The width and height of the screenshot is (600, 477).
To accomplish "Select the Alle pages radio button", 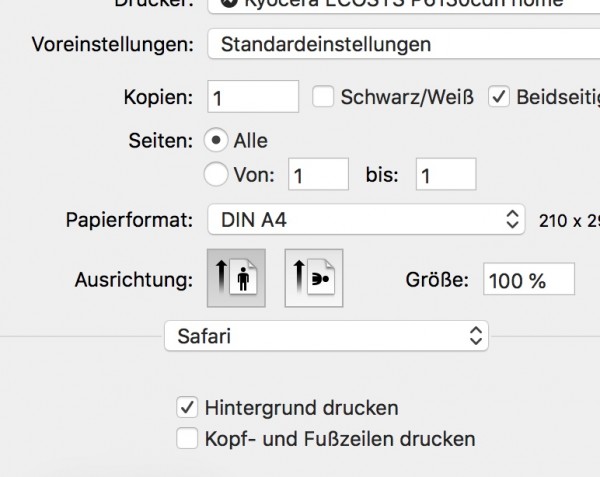I will (x=216, y=140).
